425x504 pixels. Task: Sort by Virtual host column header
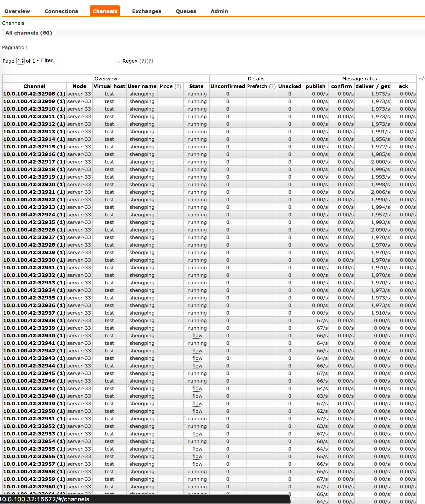pos(109,86)
